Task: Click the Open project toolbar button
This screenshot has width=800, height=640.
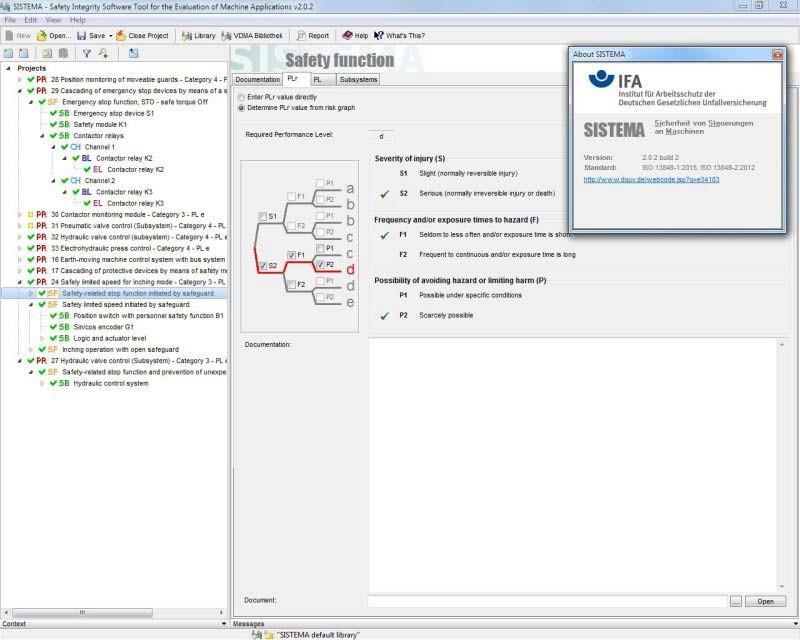Action: tap(54, 36)
